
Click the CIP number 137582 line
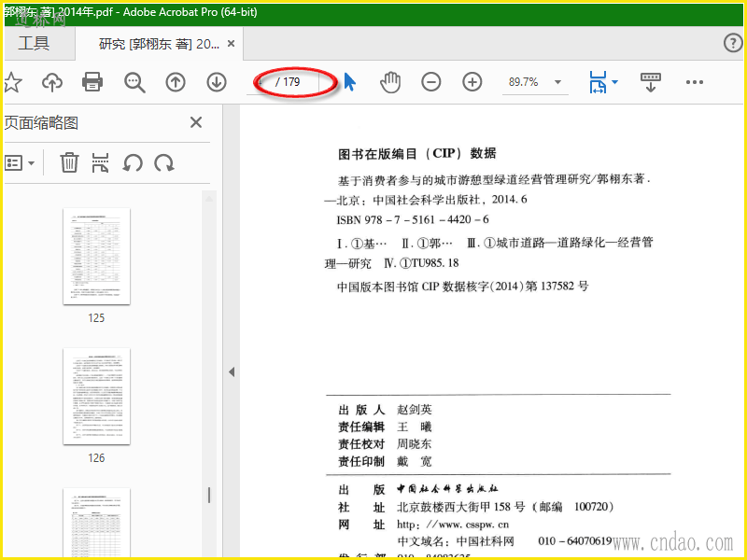tap(462, 287)
